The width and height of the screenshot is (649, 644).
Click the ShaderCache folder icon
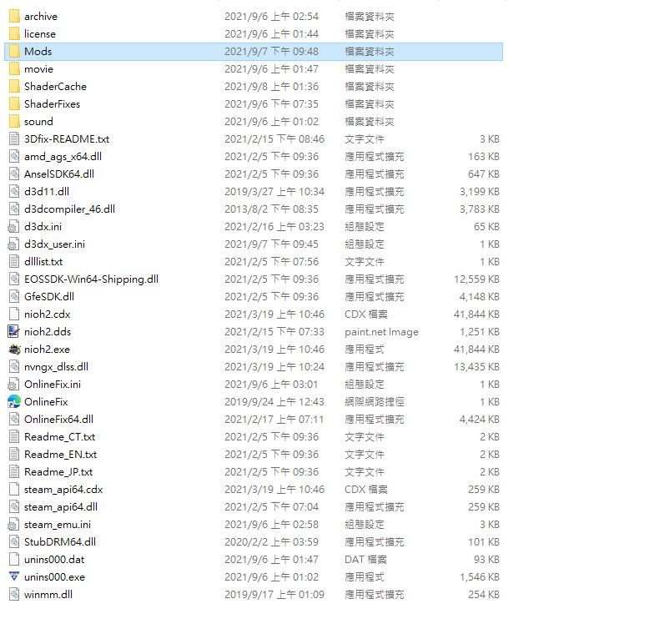13,86
